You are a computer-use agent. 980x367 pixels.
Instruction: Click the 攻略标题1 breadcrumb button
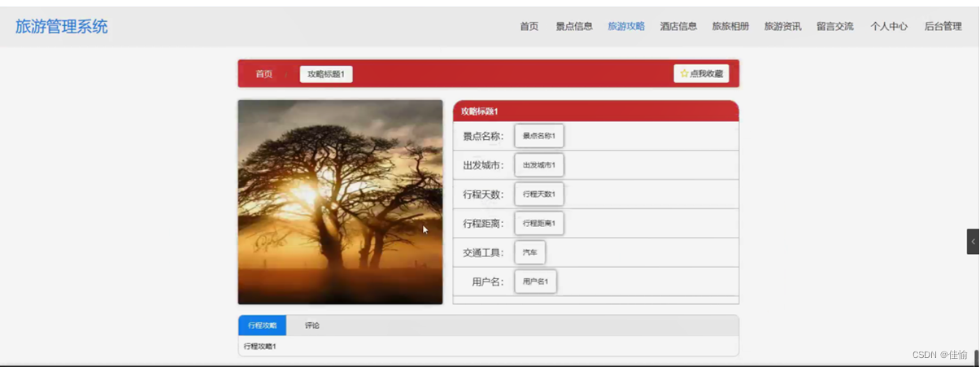click(326, 74)
